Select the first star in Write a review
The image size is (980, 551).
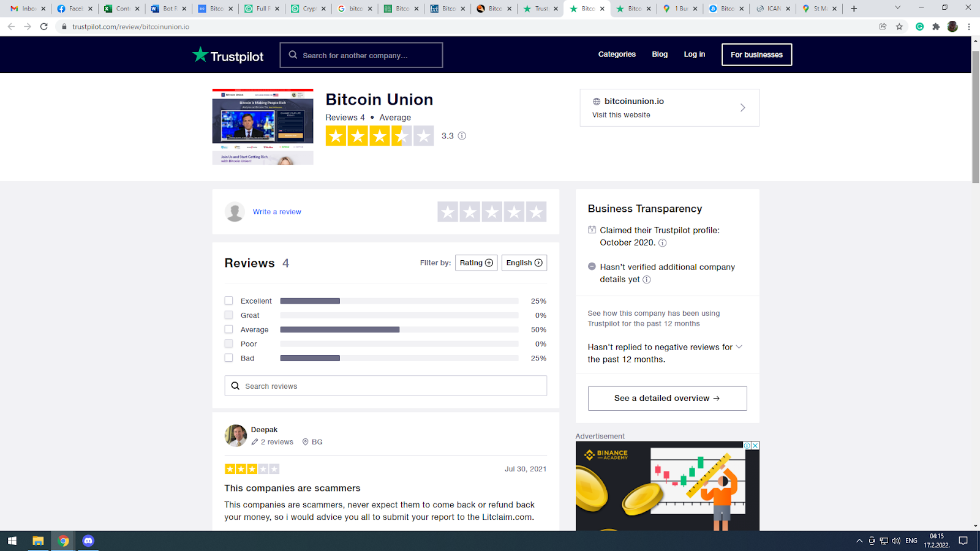click(448, 212)
